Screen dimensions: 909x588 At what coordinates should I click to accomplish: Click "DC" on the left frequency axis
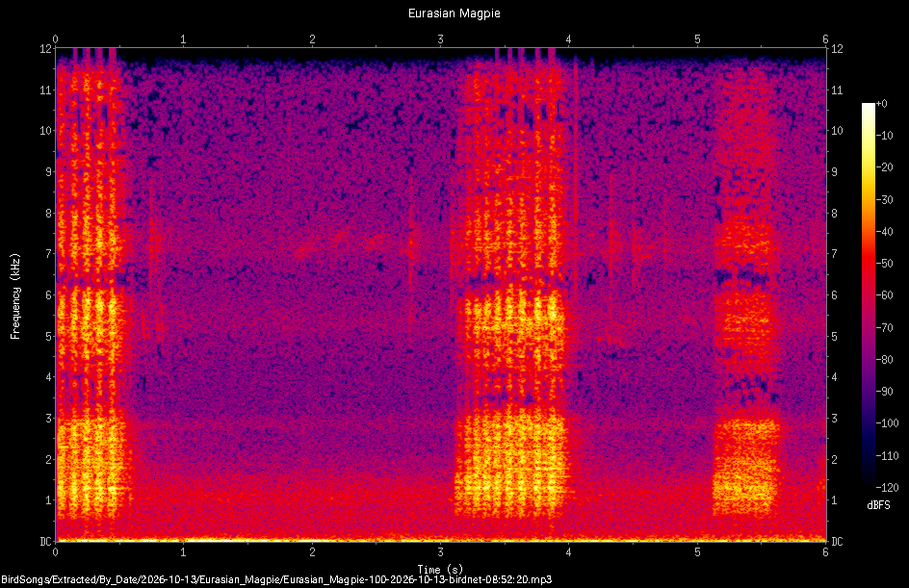coord(45,542)
